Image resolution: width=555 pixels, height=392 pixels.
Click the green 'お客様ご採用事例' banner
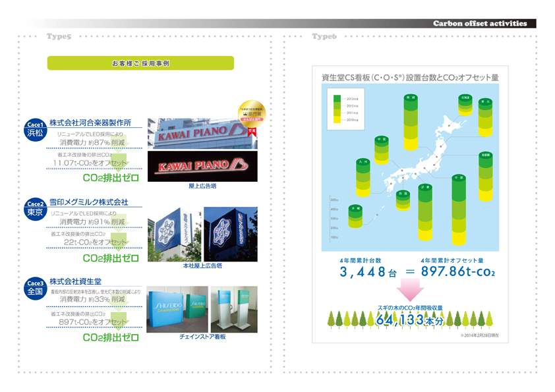coord(140,63)
